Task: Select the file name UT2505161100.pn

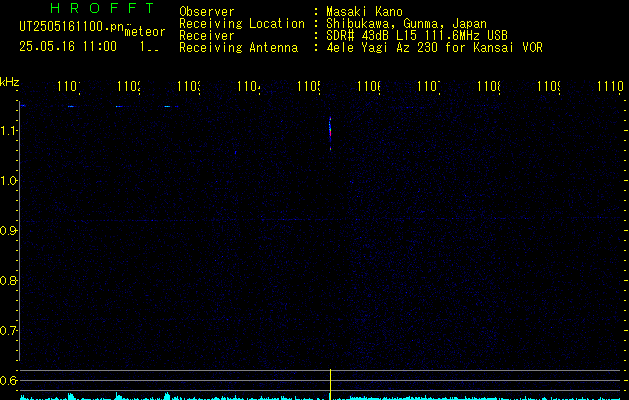Action: [x=72, y=27]
